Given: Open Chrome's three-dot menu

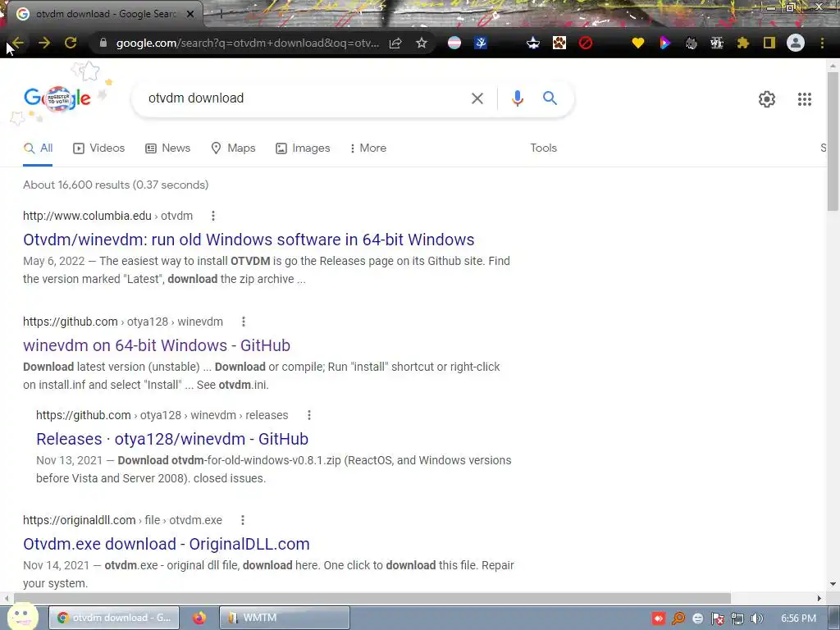Looking at the screenshot, I should (x=822, y=43).
